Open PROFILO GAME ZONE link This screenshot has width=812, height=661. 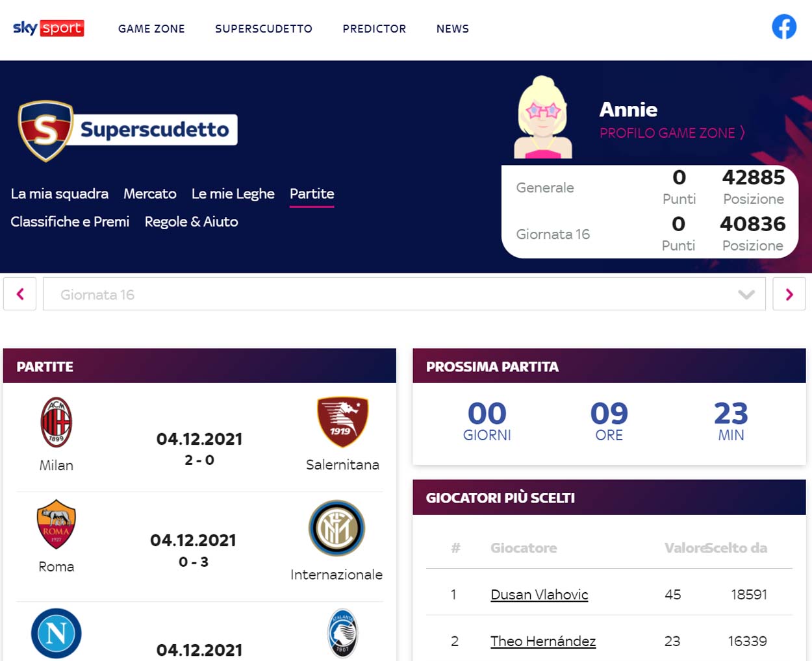coord(672,132)
